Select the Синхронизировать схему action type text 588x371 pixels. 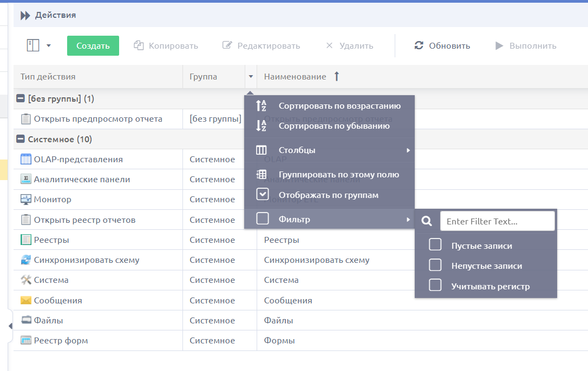pyautogui.click(x=87, y=260)
